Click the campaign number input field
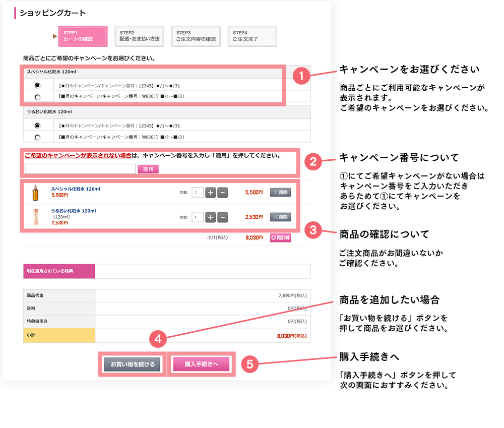The width and height of the screenshot is (504, 428). [80, 169]
